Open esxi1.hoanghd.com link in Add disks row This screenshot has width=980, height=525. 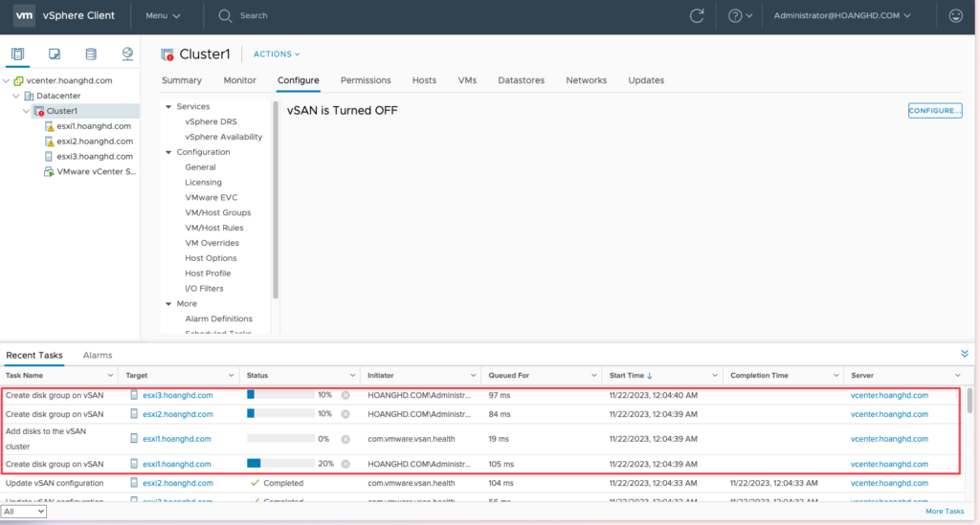pos(177,439)
